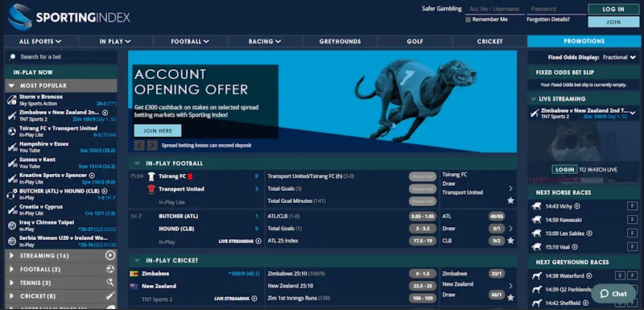The width and height of the screenshot is (644, 310).
Task: Open Safer Gambling link
Action: pos(441,9)
